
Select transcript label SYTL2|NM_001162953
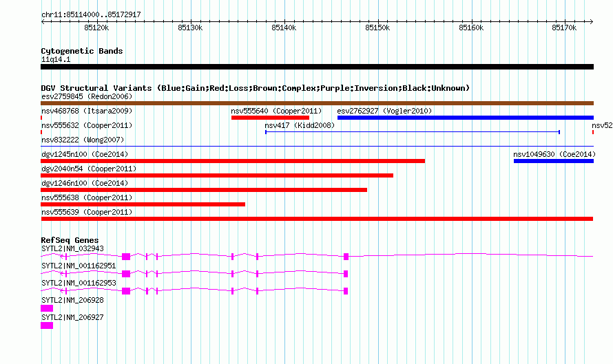click(x=79, y=283)
